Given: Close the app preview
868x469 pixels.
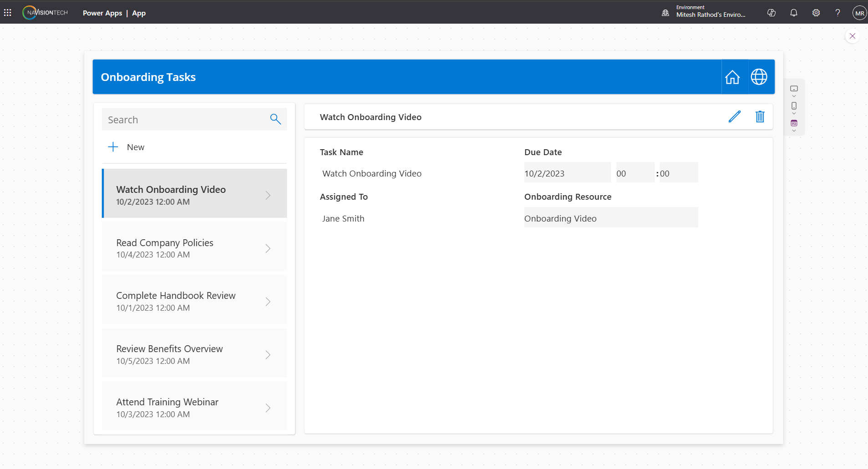Looking at the screenshot, I should (x=852, y=36).
